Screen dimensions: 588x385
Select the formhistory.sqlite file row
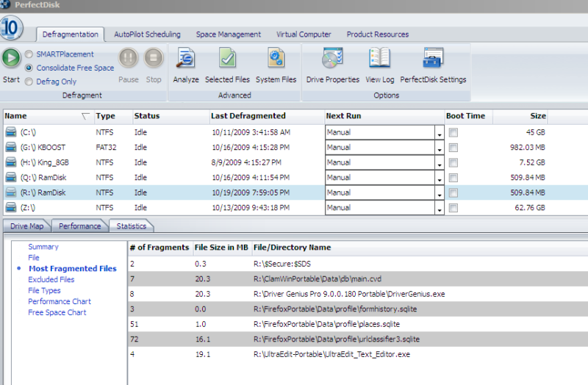[x=358, y=309]
